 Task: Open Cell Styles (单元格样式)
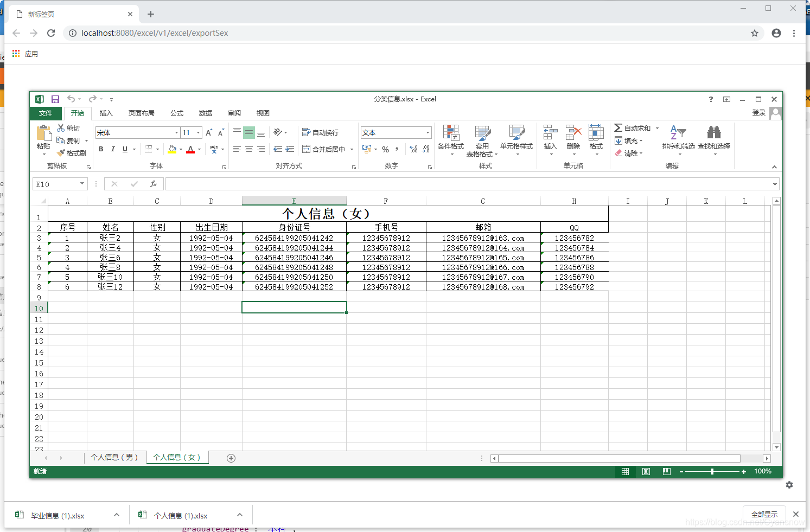516,141
